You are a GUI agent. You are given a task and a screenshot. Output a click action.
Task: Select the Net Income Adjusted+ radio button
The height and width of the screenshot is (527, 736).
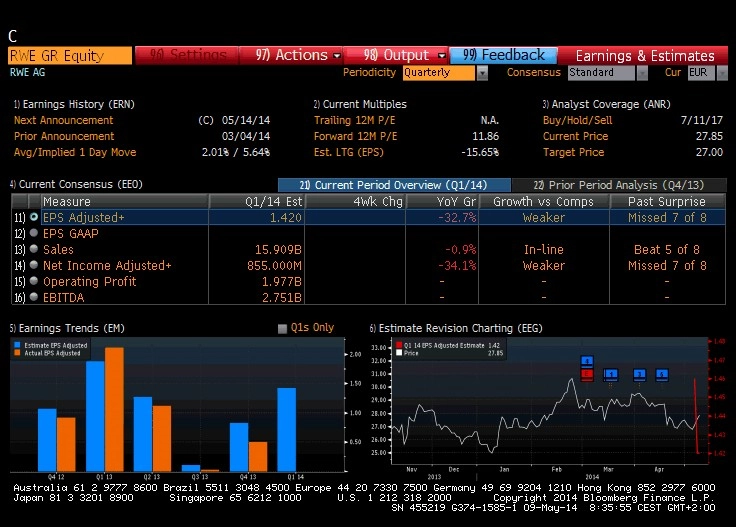34,265
